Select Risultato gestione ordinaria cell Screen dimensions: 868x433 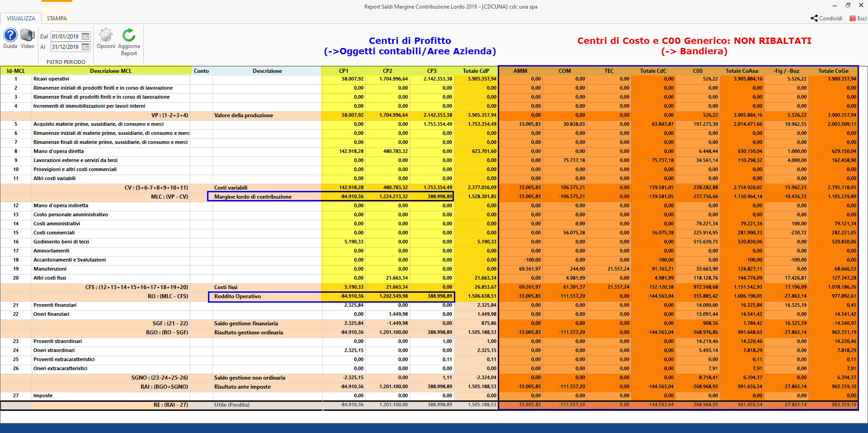(267, 333)
